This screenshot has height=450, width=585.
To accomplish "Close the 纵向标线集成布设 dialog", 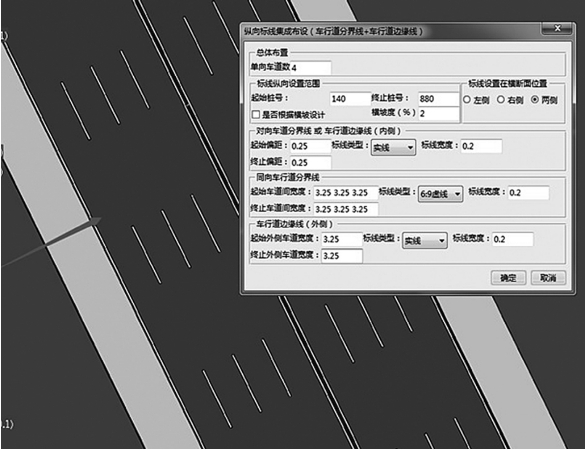I will tap(557, 28).
